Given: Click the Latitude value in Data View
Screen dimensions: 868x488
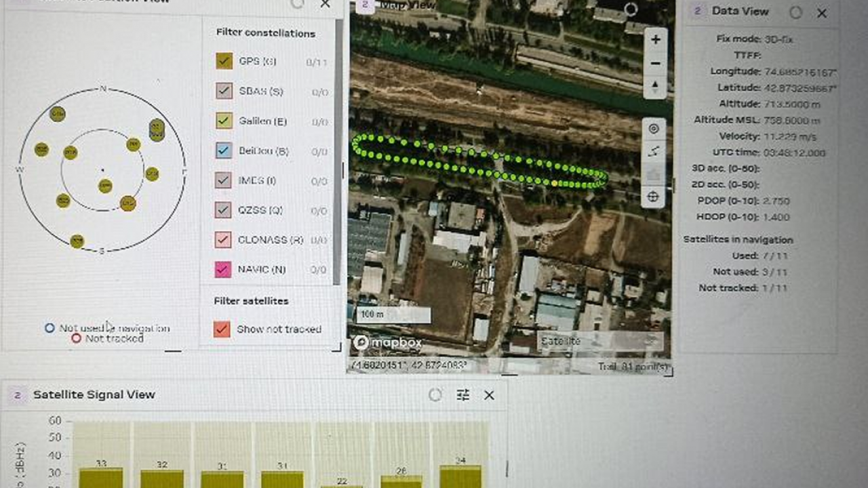Looking at the screenshot, I should coord(801,88).
